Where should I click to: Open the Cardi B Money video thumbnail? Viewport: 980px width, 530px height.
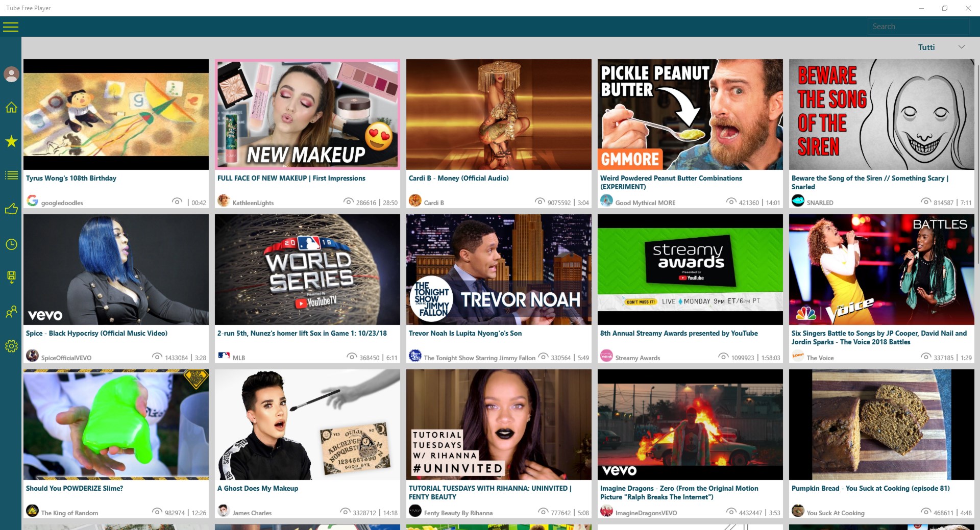click(x=499, y=114)
